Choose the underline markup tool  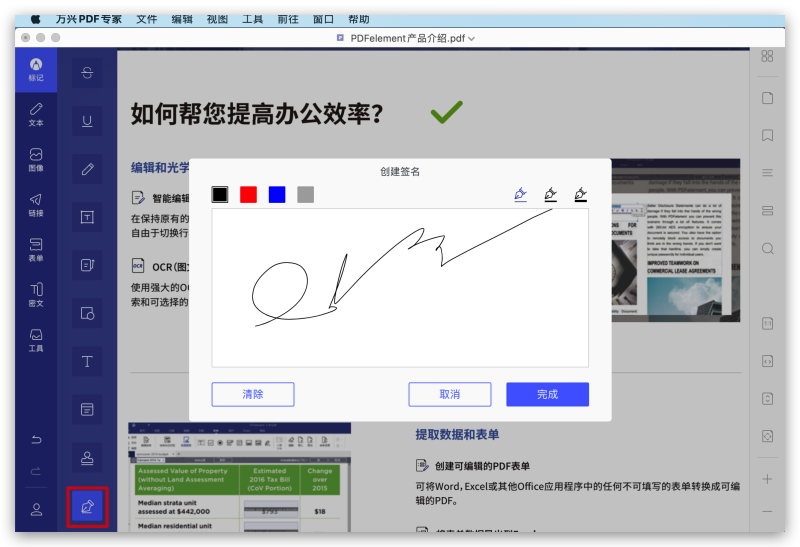click(87, 121)
